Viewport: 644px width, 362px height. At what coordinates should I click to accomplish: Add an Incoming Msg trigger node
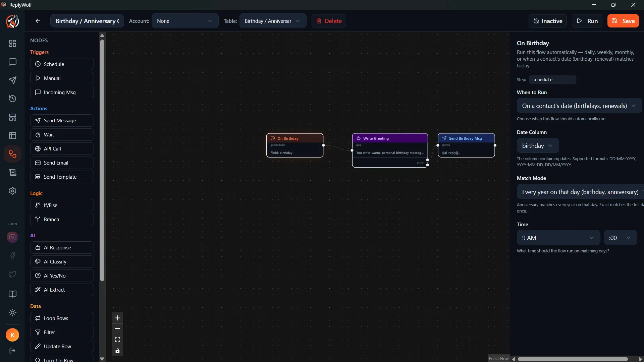point(62,92)
